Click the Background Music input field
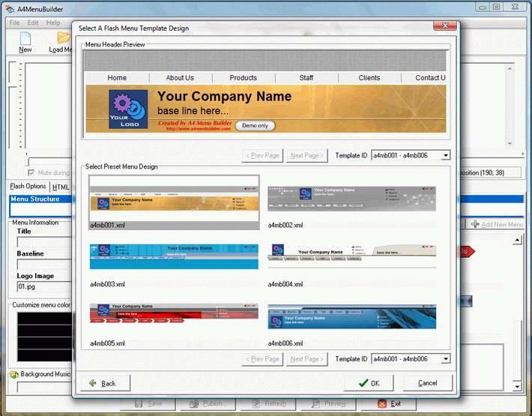Screen dimensions: 532x416 pos(44,387)
